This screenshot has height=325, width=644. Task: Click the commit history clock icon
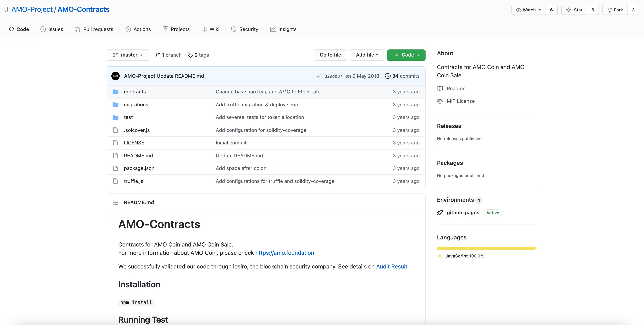(x=387, y=76)
